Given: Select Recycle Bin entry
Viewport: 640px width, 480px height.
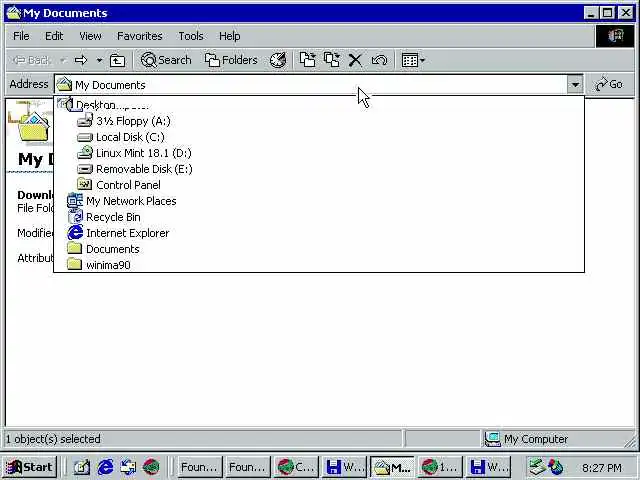Looking at the screenshot, I should tap(319, 217).
